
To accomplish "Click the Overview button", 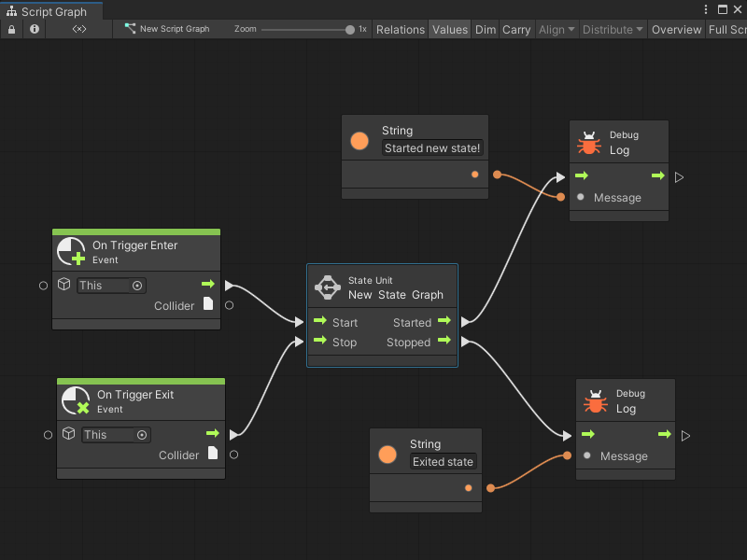I will [675, 29].
